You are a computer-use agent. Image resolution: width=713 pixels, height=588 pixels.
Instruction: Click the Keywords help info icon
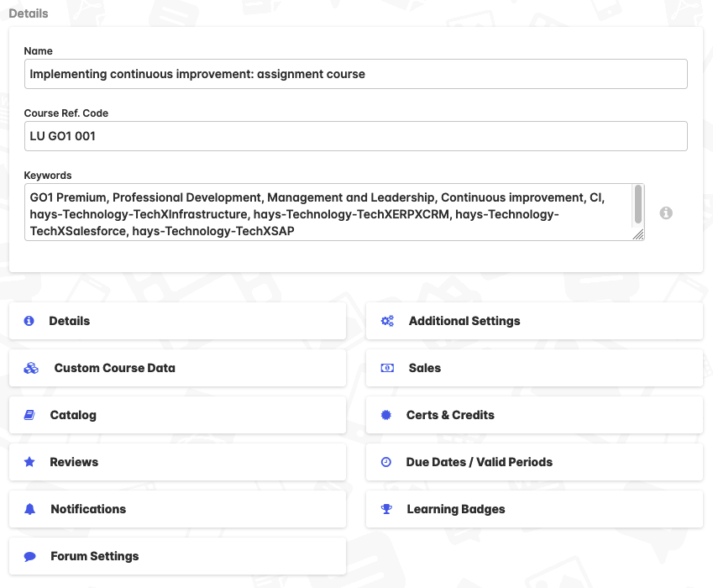click(x=666, y=213)
